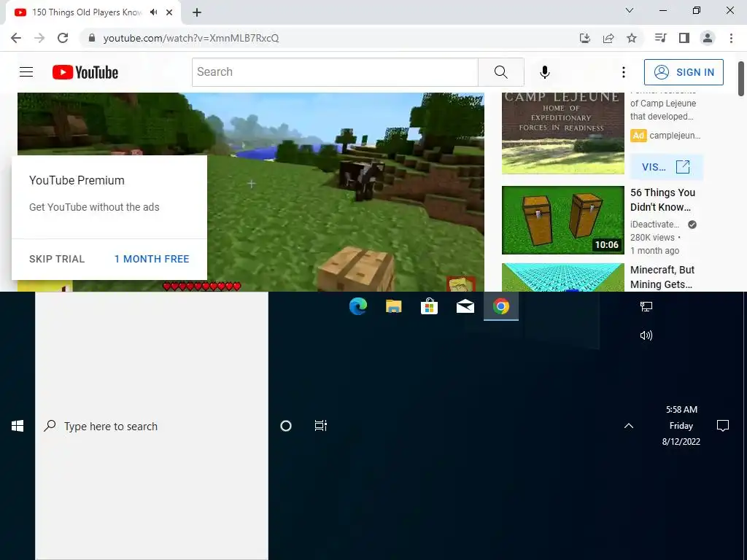Viewport: 747px width, 560px height.
Task: Click the install app icon in address bar
Action: tap(585, 38)
